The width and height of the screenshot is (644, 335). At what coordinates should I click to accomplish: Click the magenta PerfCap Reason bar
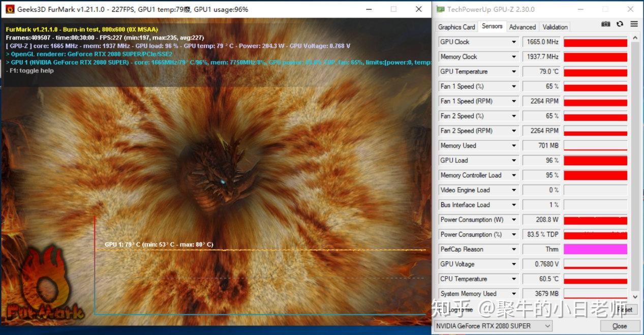[595, 250]
